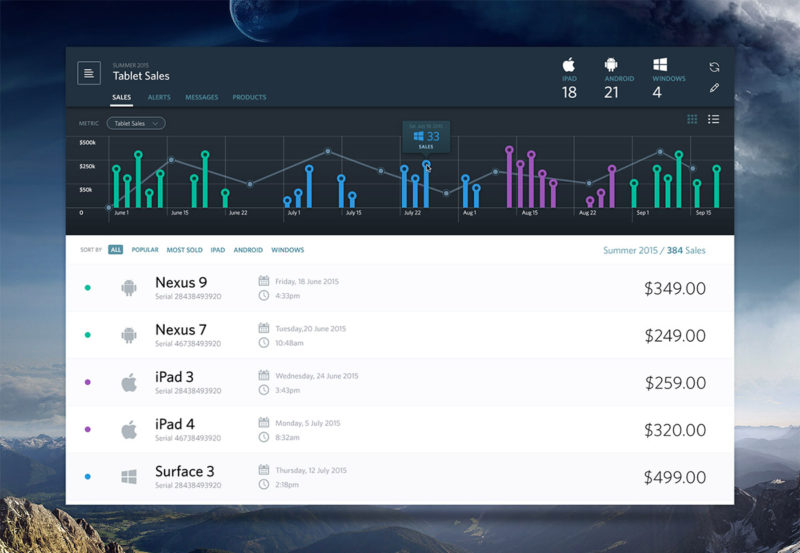This screenshot has height=553, width=800.
Task: Open the Tablet Sales metric dropdown
Action: [136, 124]
